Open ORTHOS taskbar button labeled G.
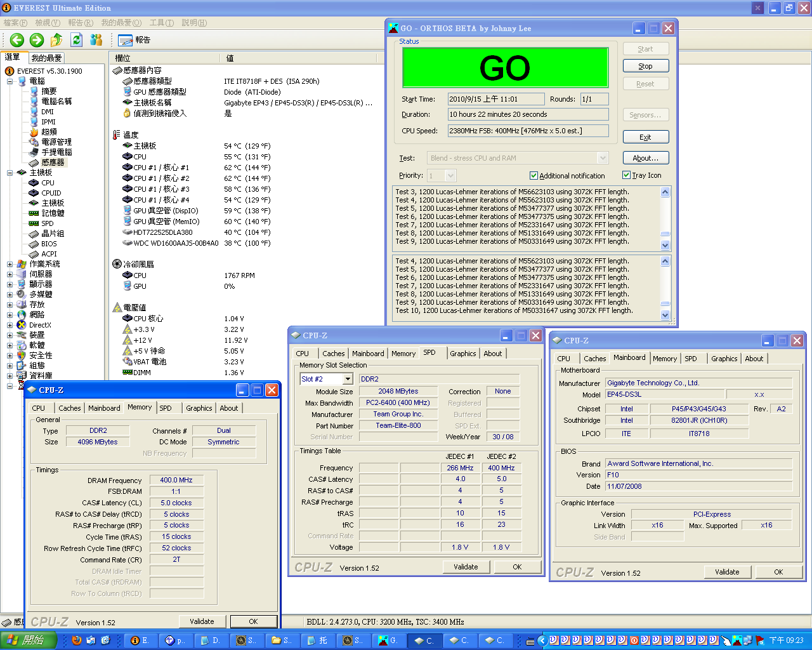The image size is (812, 650). pos(389,640)
